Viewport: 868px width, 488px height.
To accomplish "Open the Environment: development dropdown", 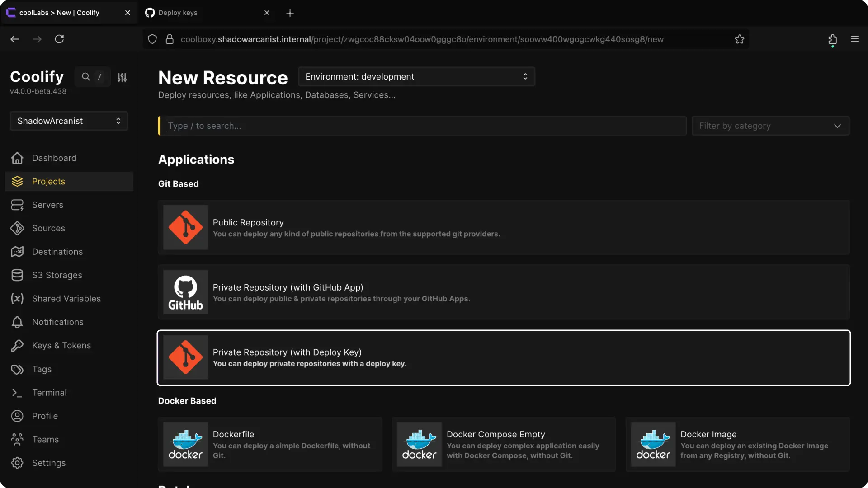I will click(416, 76).
